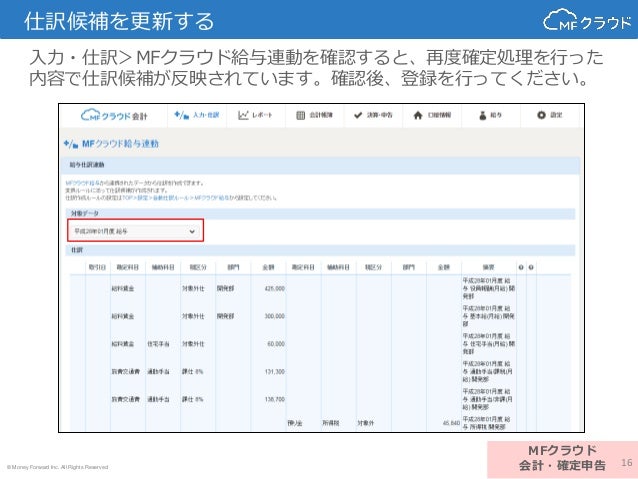Click the help icon right beside 摘要 header
Screen dimensions: 638x479
click(521, 267)
